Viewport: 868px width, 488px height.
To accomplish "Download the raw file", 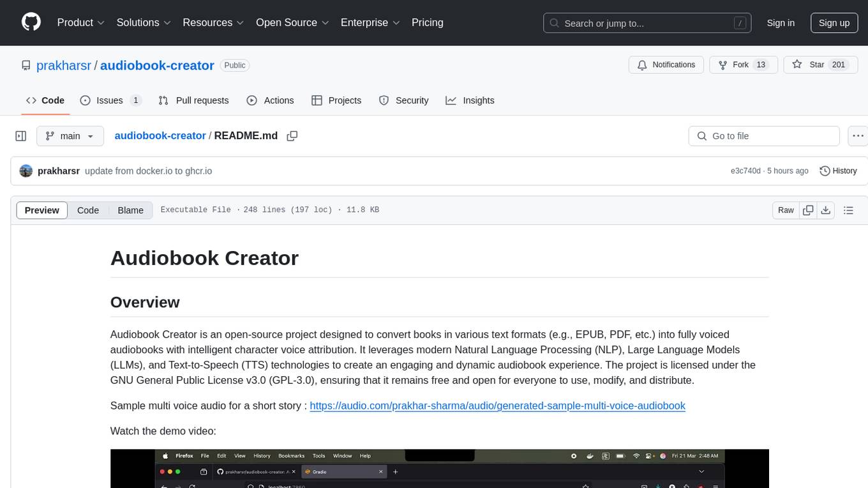I will tap(825, 210).
